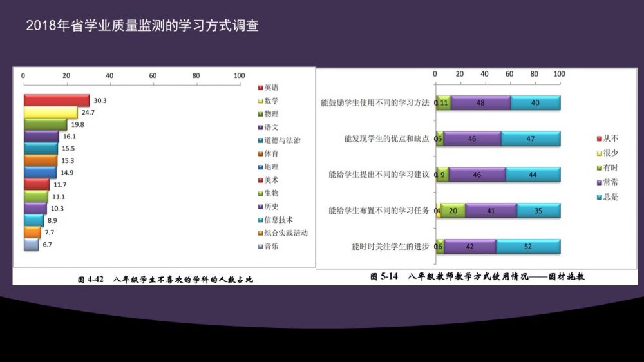Image resolution: width=644 pixels, height=362 pixels.
Task: Click the yellow 数学 legend swatch
Action: click(x=260, y=101)
